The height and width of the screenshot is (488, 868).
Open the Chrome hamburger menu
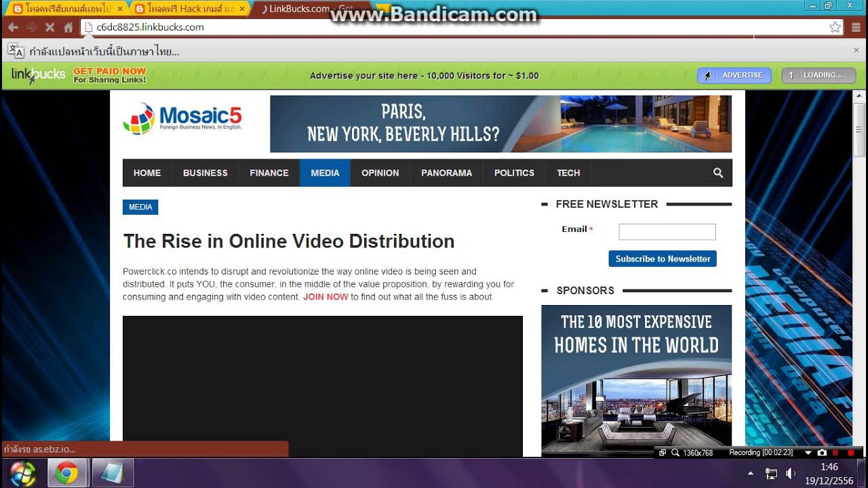855,27
